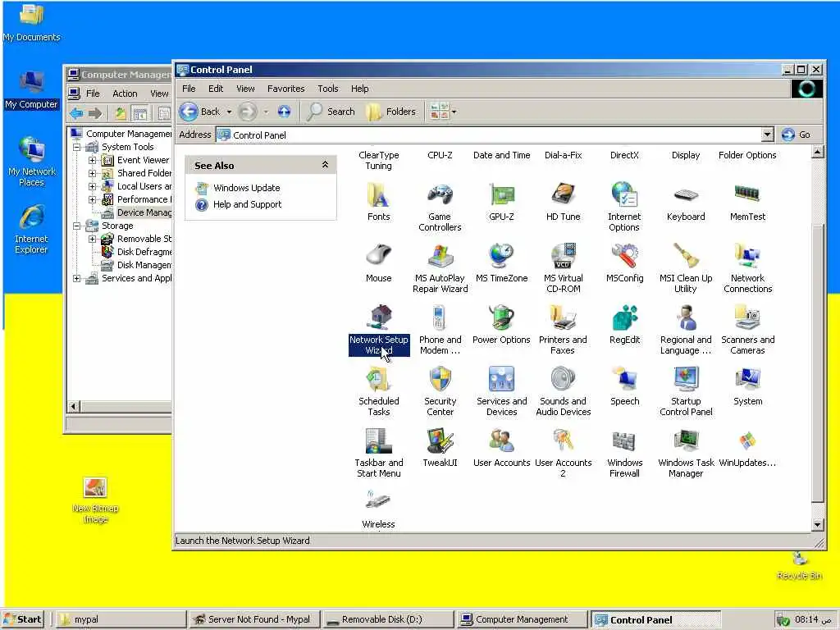
Task: Open the Tools menu
Action: (328, 89)
